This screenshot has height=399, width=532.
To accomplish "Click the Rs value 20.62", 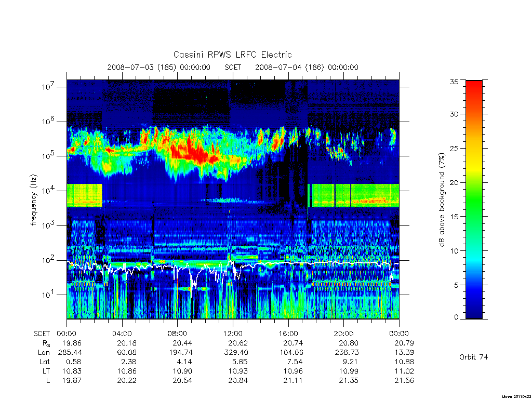I will pyautogui.click(x=238, y=343).
